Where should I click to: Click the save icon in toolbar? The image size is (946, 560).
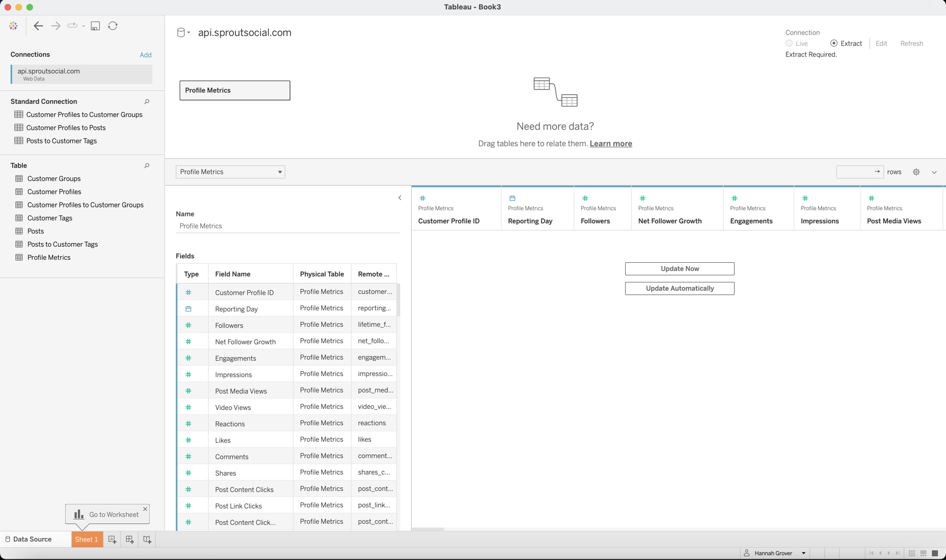pos(95,26)
